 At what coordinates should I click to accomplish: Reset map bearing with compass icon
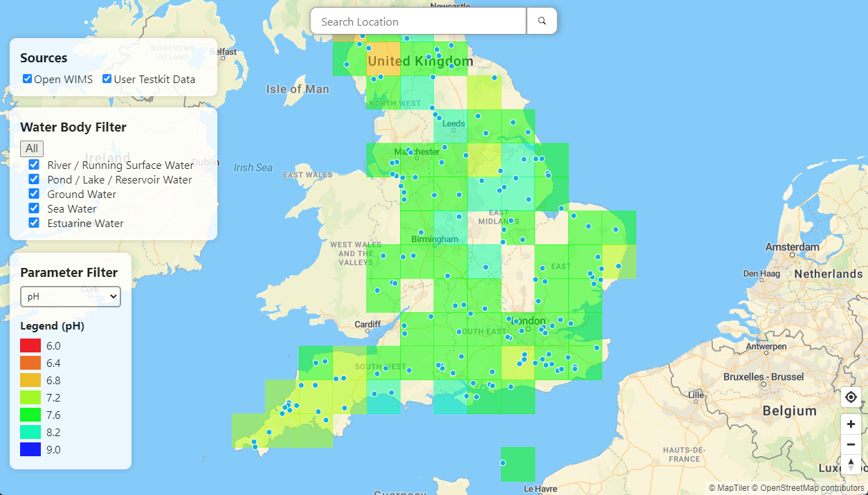(851, 464)
